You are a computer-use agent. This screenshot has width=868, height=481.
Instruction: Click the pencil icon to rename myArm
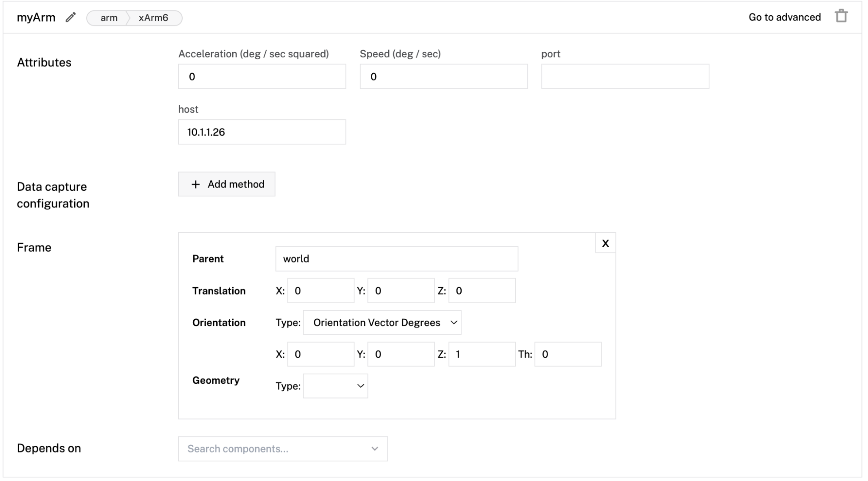point(70,17)
